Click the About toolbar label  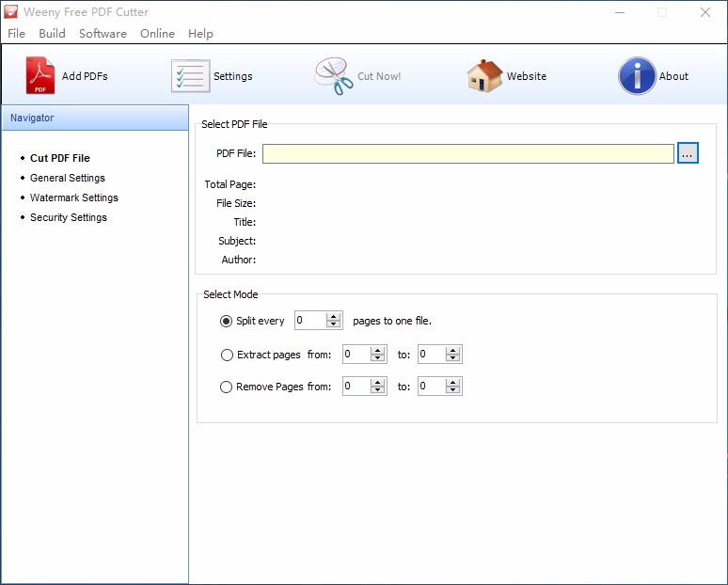[x=673, y=76]
